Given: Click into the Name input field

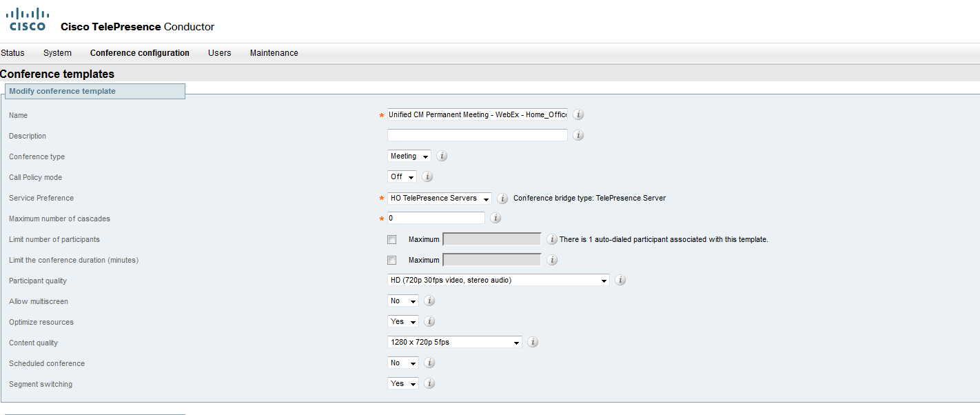Looking at the screenshot, I should point(478,114).
